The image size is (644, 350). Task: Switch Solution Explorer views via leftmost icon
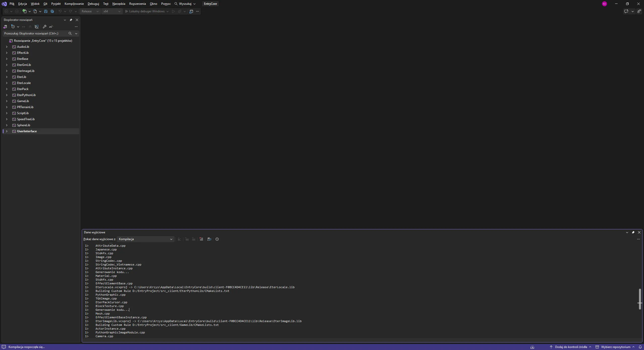tap(5, 27)
